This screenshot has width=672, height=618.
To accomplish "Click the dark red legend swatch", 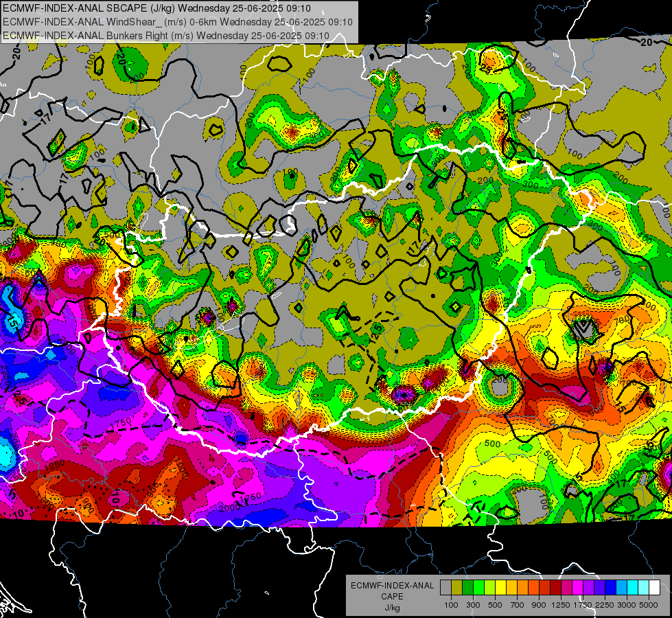I will [555, 588].
